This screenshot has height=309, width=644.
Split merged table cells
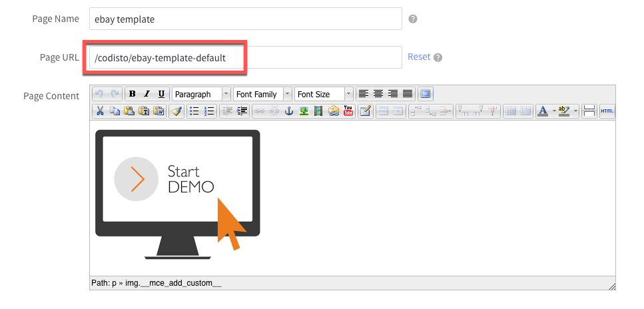click(x=511, y=111)
